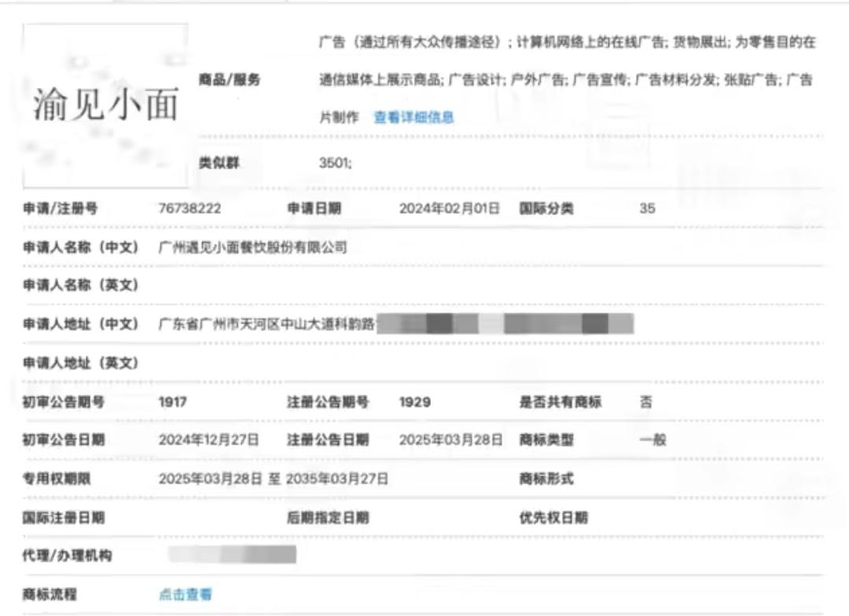Viewport: 849px width, 616px height.
Task: Select the services text line starting 通信媒体上展示商品
Action: pos(566,79)
